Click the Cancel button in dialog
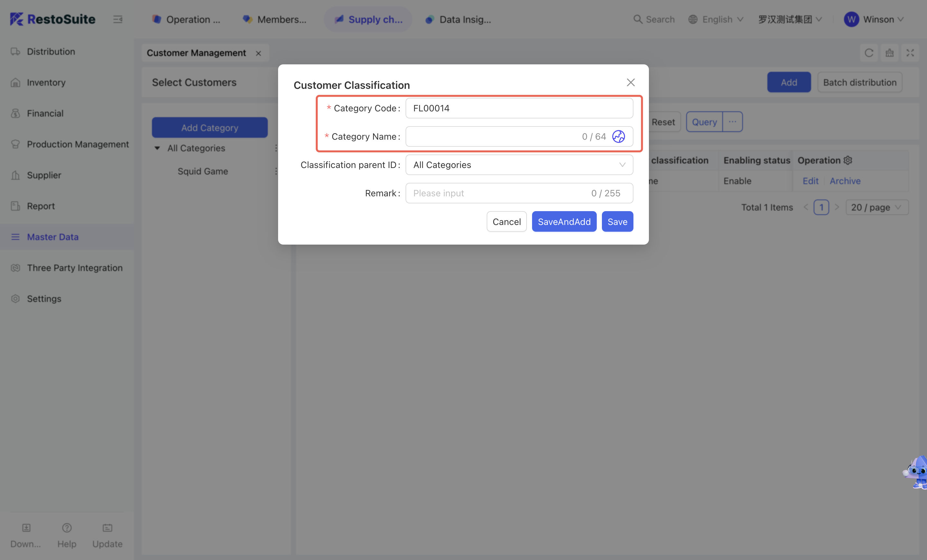 [x=506, y=221]
